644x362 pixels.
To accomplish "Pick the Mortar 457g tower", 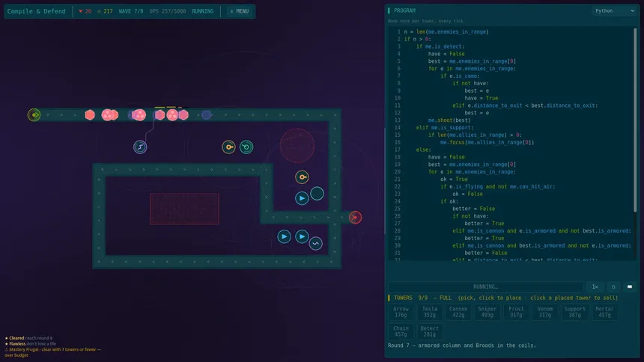I will click(604, 312).
